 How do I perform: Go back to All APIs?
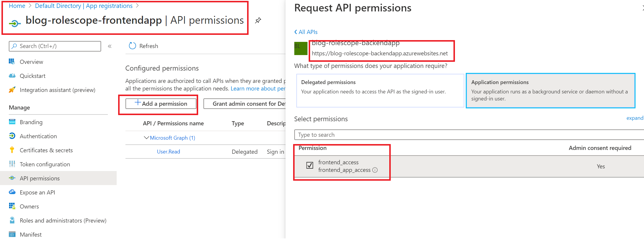[x=306, y=32]
